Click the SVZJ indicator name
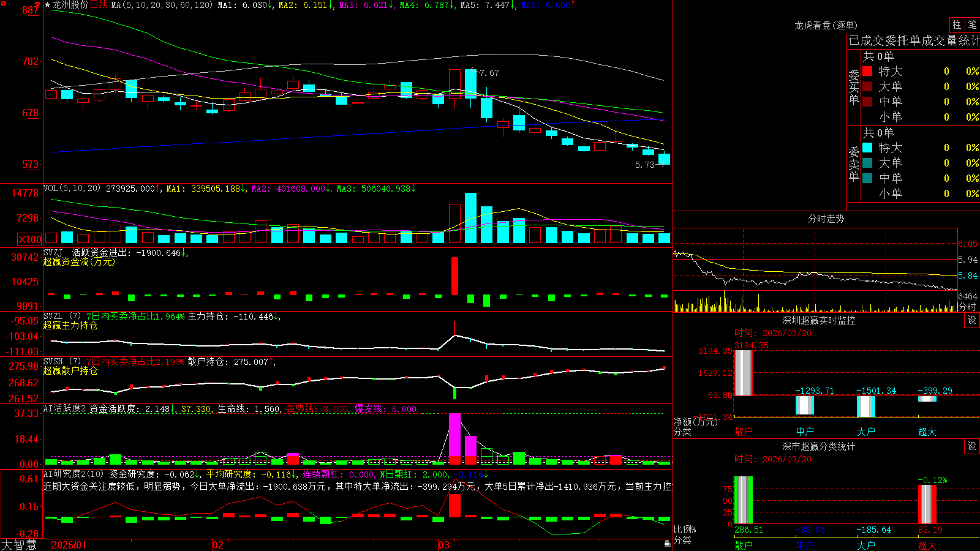Screen dimensions: 980x551 click(x=53, y=252)
